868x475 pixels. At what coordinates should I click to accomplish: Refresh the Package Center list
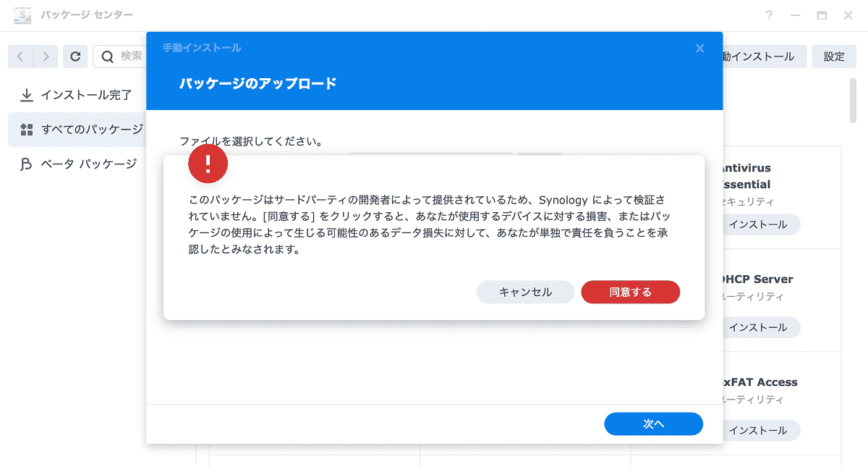click(75, 56)
